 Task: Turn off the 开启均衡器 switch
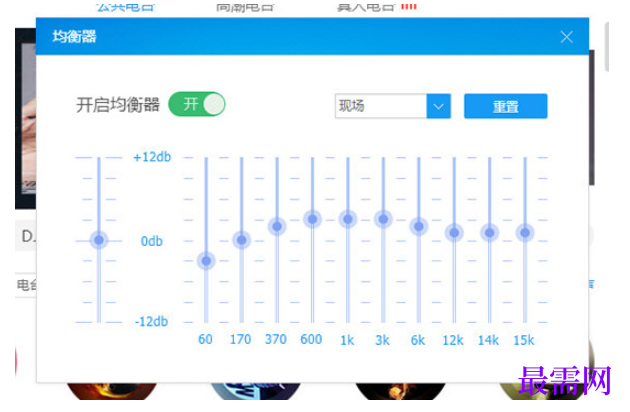coord(197,105)
